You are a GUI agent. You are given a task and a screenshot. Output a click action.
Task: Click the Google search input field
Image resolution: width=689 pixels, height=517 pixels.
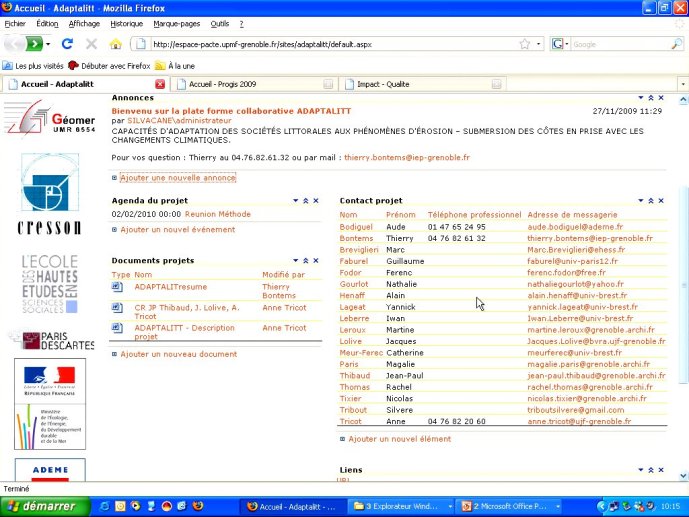(x=620, y=44)
